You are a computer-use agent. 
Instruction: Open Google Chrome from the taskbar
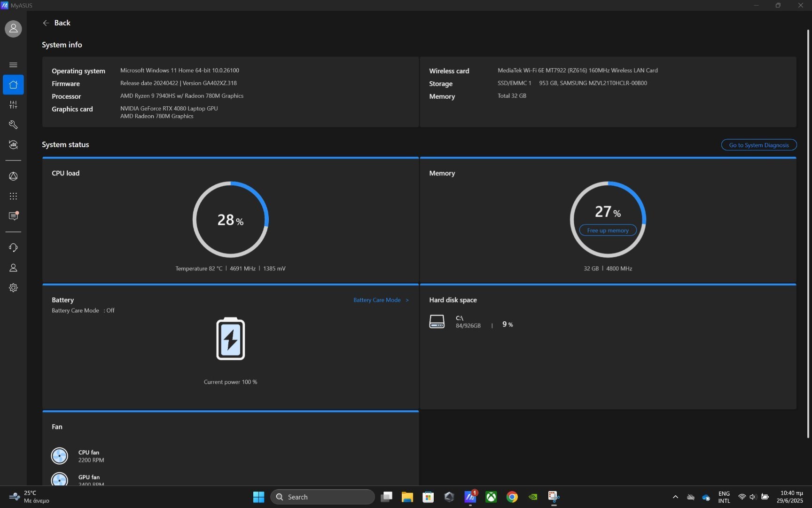pos(512,497)
